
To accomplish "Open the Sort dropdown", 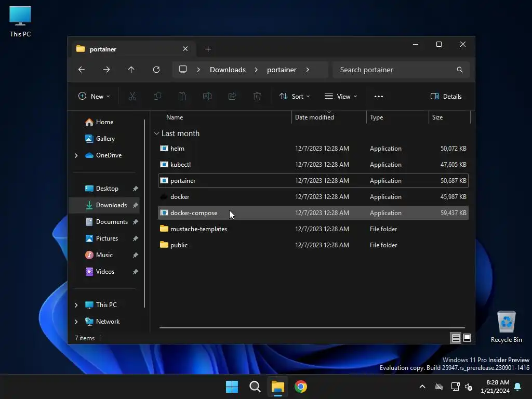I will point(295,96).
